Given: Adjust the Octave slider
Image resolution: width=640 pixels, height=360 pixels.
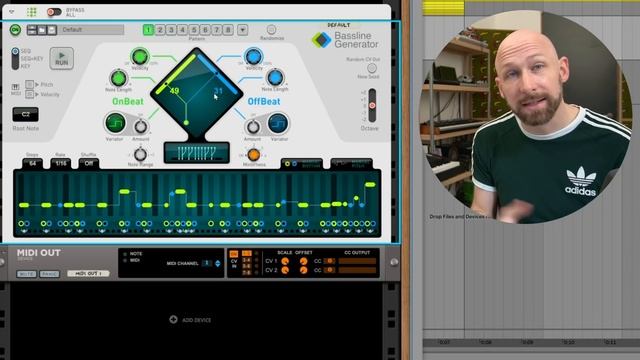Looking at the screenshot, I should pyautogui.click(x=372, y=105).
